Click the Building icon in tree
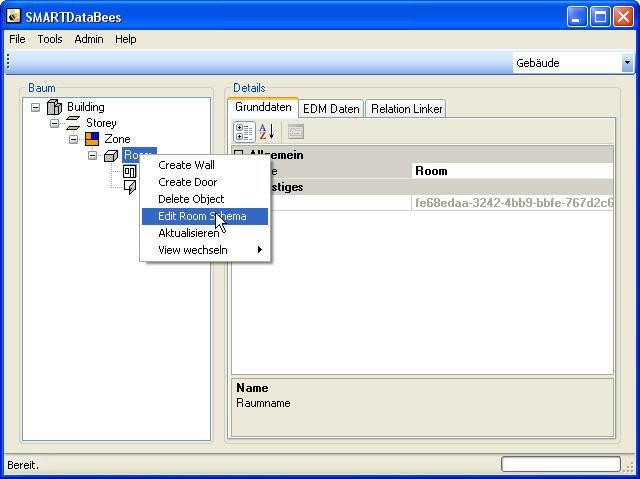 (x=54, y=107)
